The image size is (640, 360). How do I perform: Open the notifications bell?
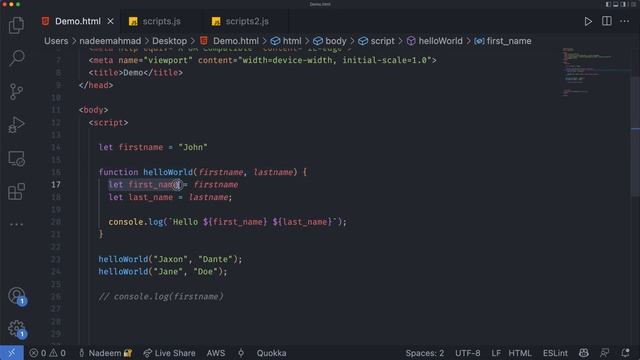coord(625,353)
